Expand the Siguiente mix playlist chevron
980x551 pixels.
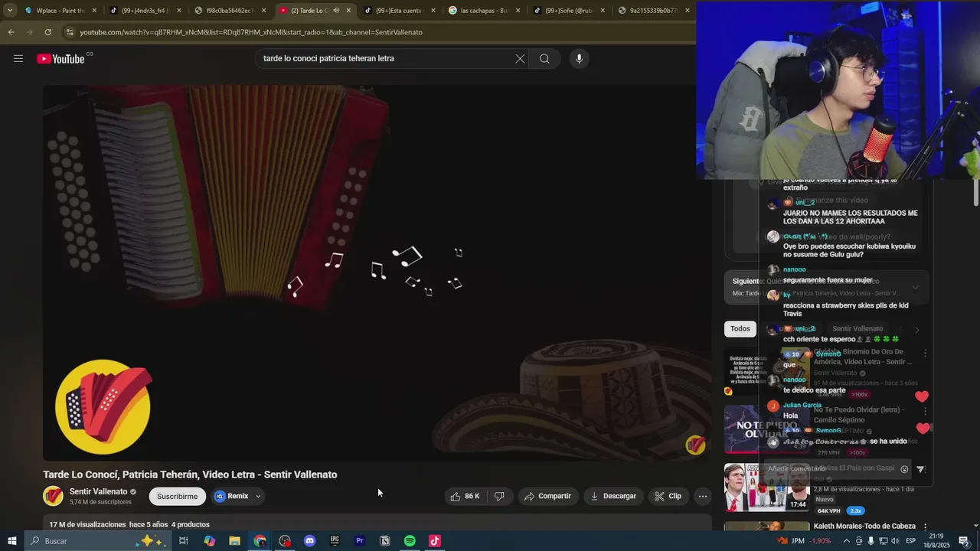[x=916, y=288]
